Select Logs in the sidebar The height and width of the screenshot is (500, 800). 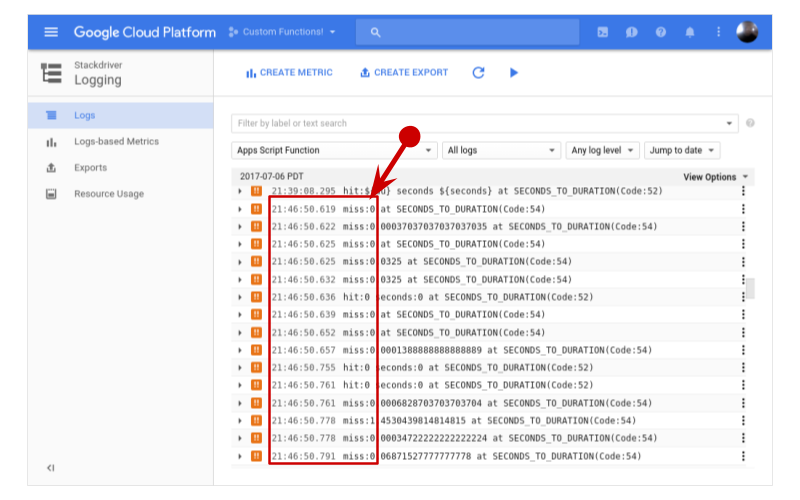pos(120,115)
